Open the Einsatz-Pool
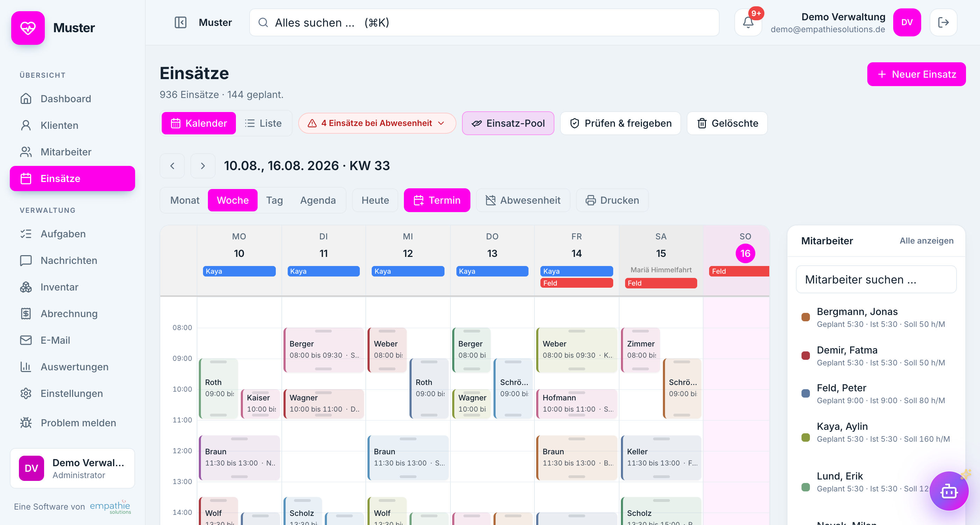Screen dimensions: 980x525 tap(508, 123)
